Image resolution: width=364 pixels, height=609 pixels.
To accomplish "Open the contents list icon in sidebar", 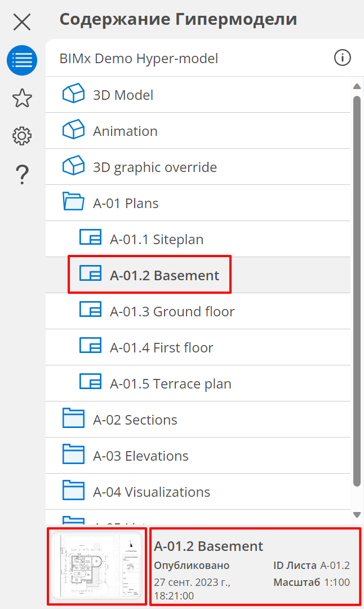I will click(x=22, y=60).
